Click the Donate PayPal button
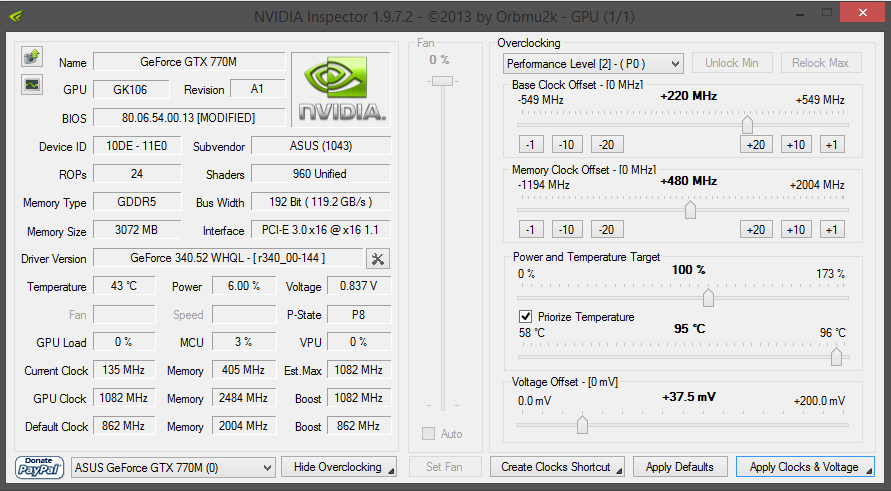 click(39, 467)
